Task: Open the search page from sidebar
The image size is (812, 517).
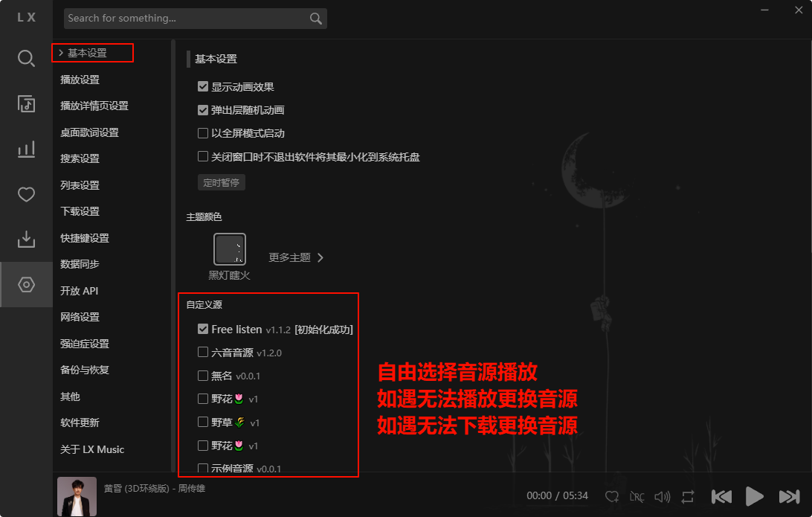Action: tap(26, 58)
